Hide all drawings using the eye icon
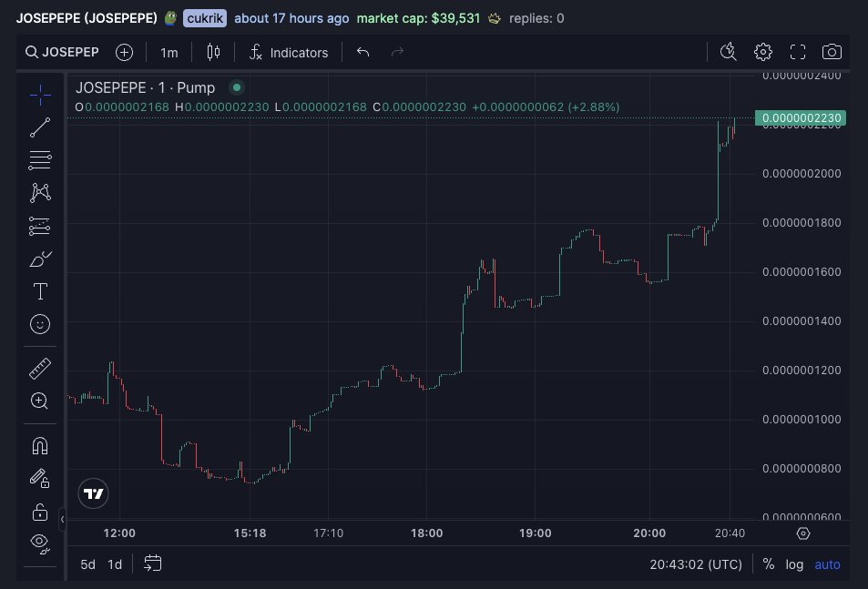 tap(40, 543)
